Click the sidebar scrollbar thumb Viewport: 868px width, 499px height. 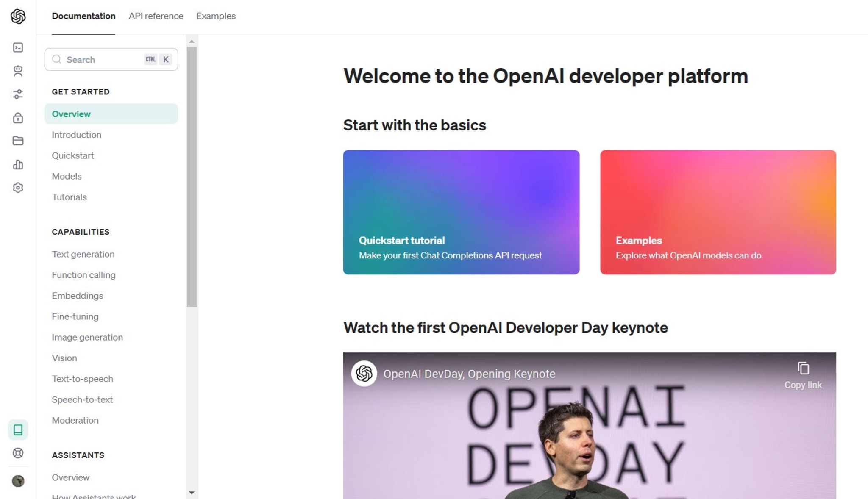click(x=192, y=177)
